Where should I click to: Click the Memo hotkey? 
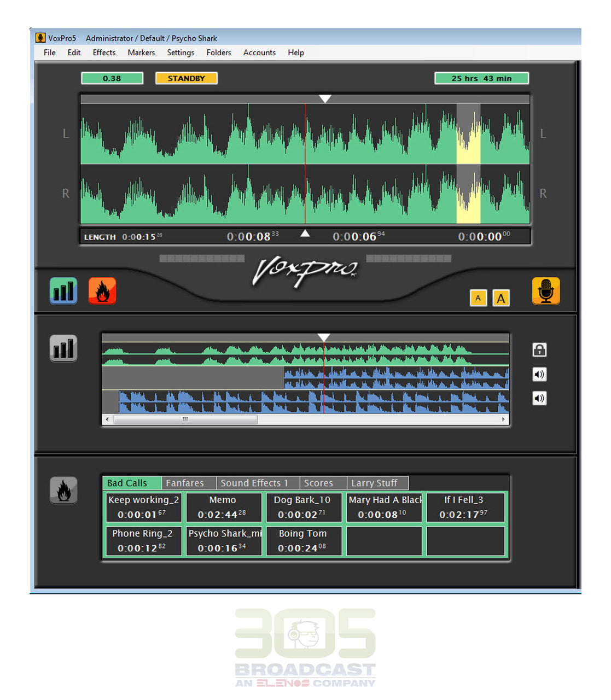click(224, 507)
